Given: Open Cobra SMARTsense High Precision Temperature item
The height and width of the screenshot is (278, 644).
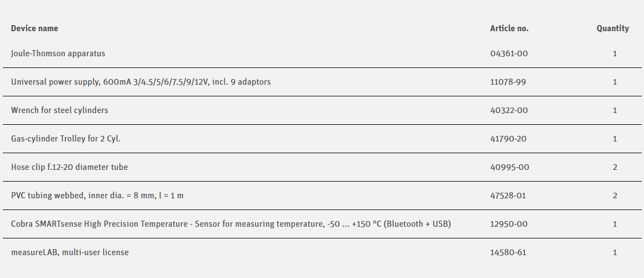Looking at the screenshot, I should point(230,224).
